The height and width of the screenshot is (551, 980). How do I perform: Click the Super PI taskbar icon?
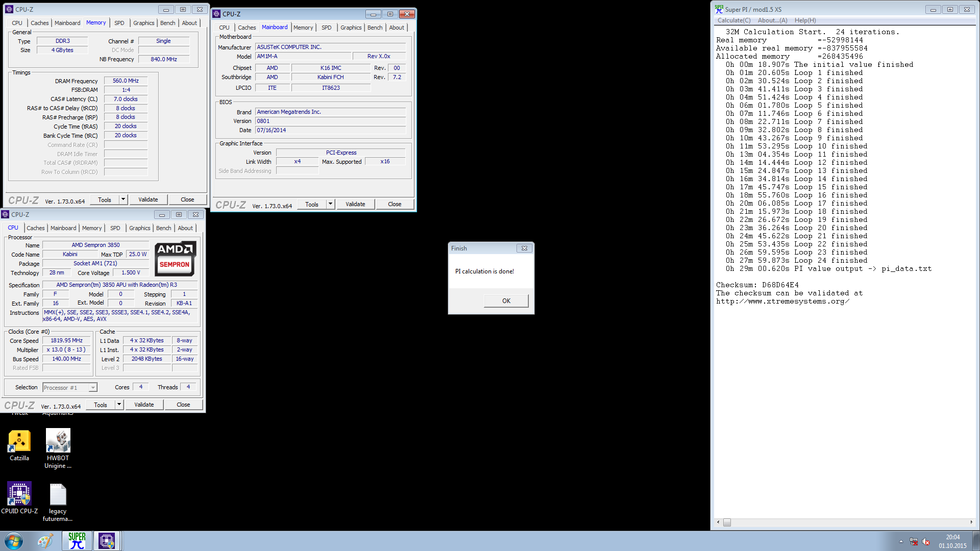tap(77, 541)
